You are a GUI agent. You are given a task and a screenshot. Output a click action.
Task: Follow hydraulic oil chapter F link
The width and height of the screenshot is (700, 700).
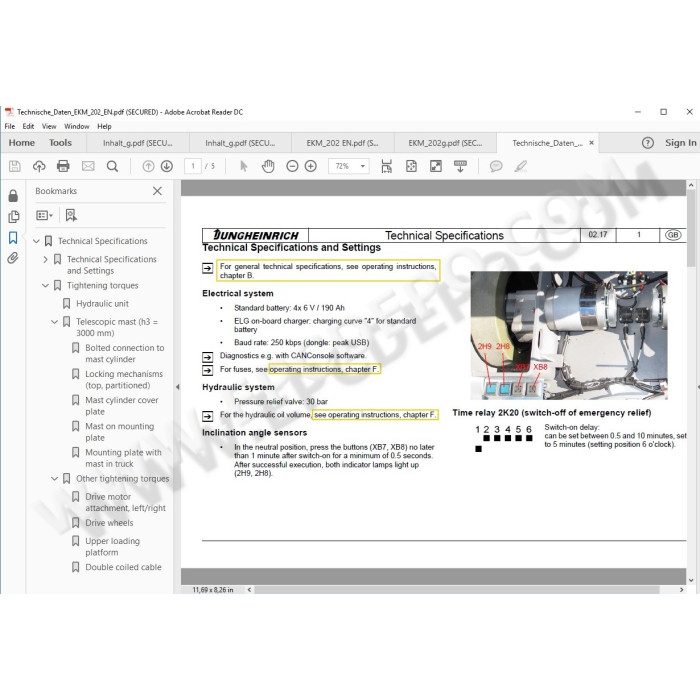(375, 415)
